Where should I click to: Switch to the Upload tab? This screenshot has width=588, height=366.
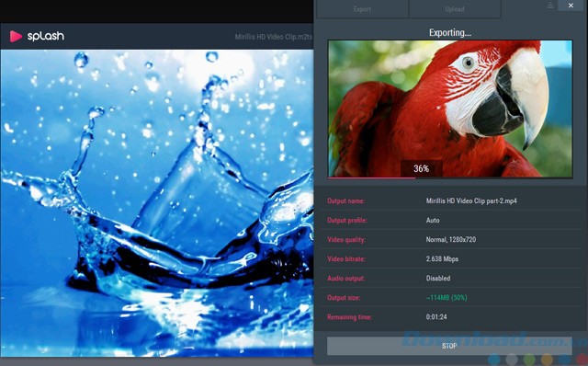[x=455, y=9]
